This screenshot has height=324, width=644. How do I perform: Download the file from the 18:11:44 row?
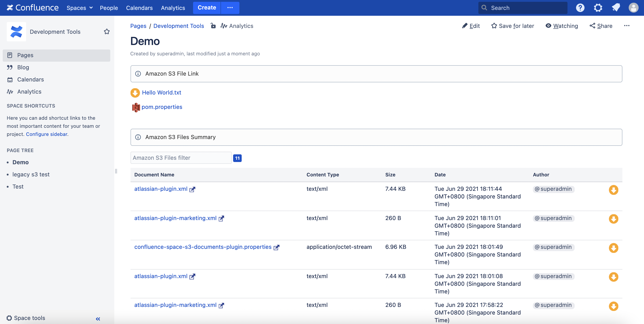[x=613, y=190]
